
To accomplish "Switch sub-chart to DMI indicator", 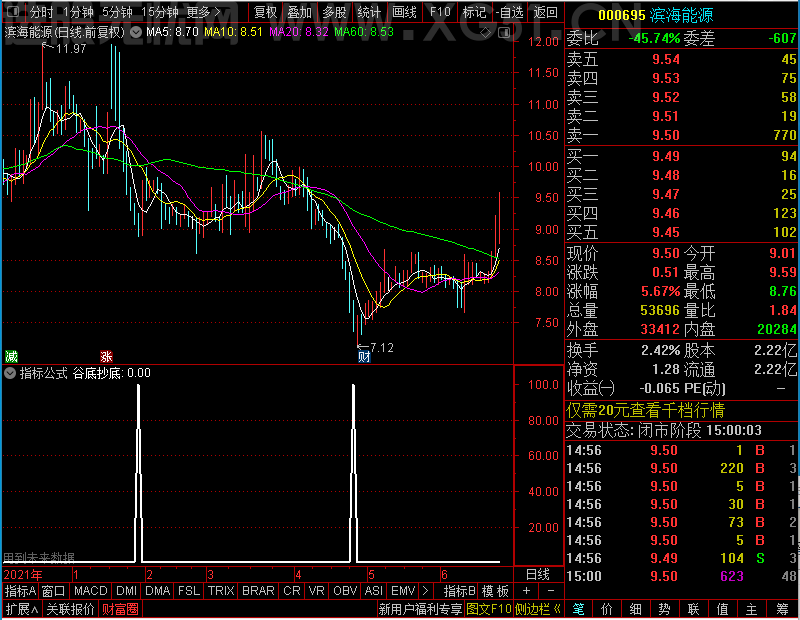I will coord(126,591).
